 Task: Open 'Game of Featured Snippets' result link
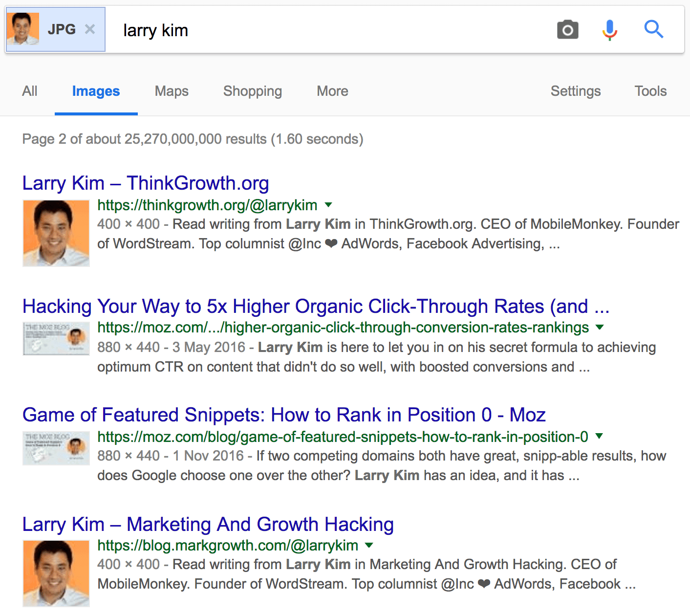tap(284, 415)
